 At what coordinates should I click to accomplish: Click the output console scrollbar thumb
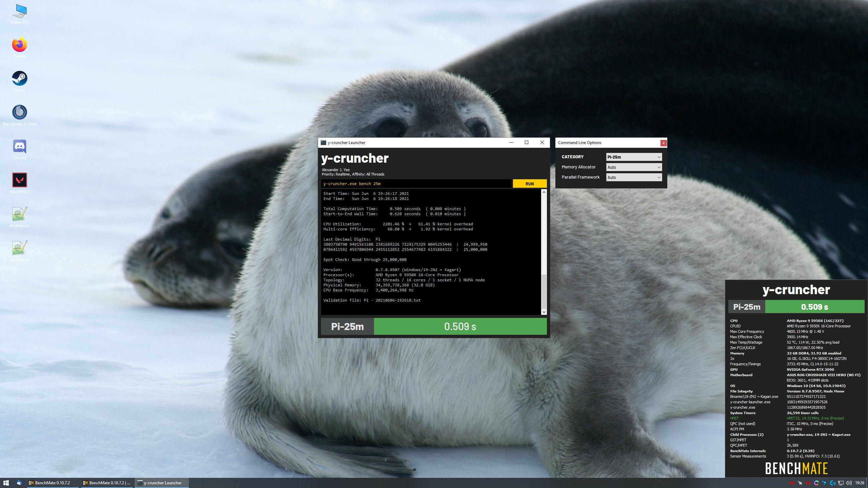point(544,291)
